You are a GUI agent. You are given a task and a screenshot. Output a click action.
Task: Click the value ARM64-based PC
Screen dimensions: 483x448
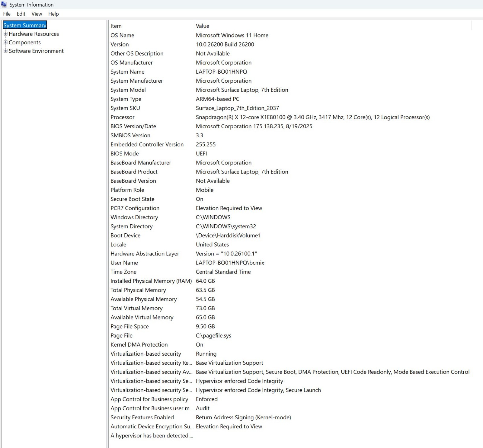pyautogui.click(x=218, y=99)
